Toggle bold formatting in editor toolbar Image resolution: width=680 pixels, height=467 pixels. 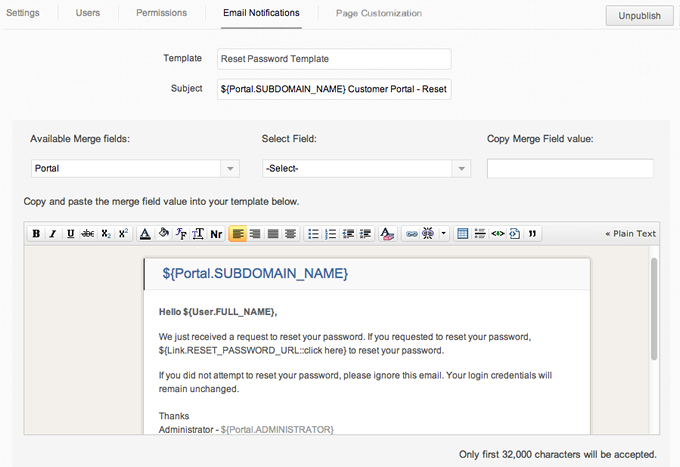36,234
